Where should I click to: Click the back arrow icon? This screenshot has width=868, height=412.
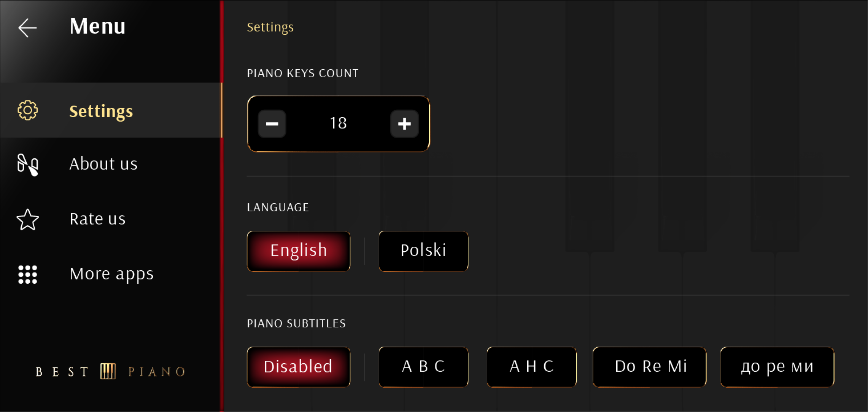tap(27, 28)
